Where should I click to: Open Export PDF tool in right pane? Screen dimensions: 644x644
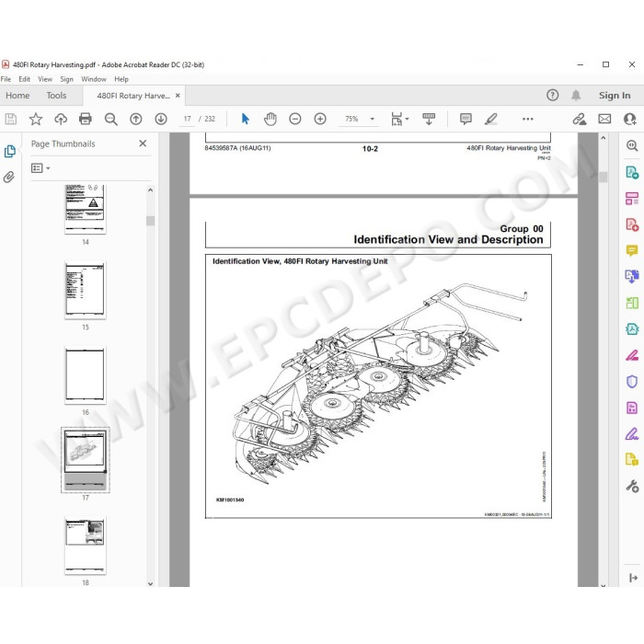tap(632, 172)
